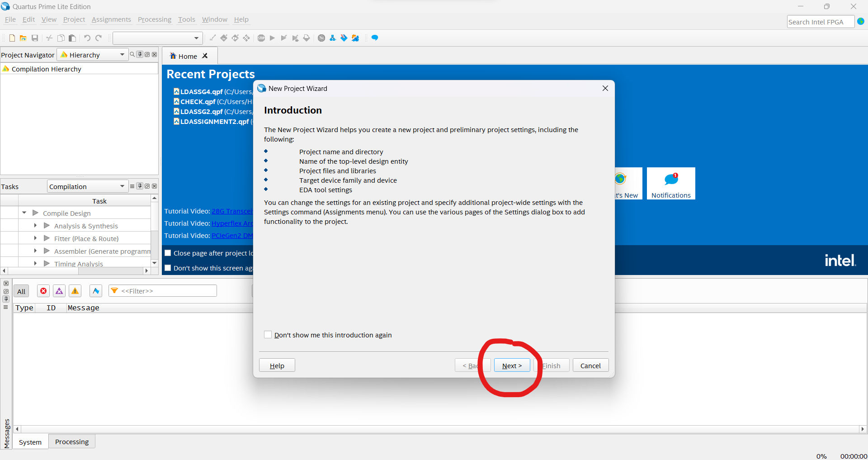Click the Tasks pane vertical scroll down arrow
Viewport: 868px width, 460px height.
pyautogui.click(x=155, y=263)
